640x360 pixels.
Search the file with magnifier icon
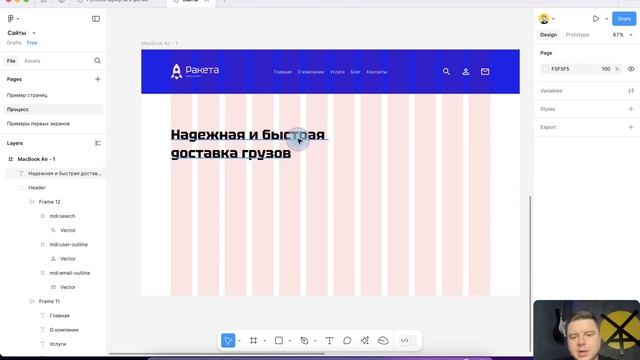(x=97, y=61)
